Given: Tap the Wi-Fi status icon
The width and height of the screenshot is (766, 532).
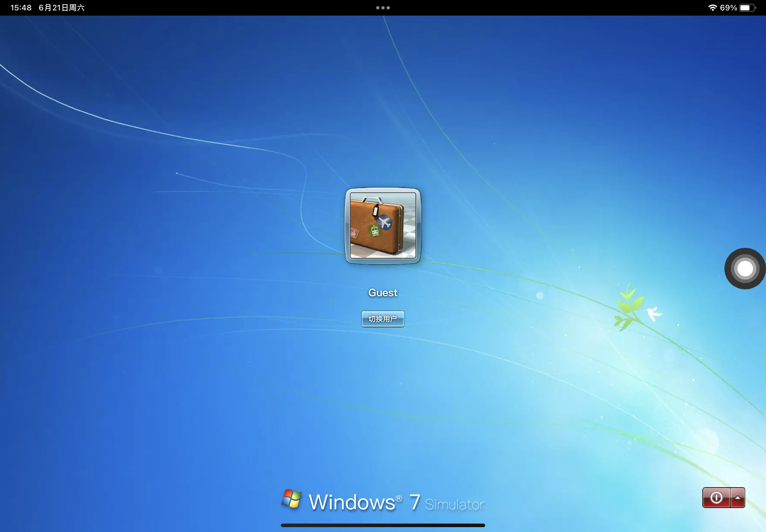Looking at the screenshot, I should click(x=713, y=8).
